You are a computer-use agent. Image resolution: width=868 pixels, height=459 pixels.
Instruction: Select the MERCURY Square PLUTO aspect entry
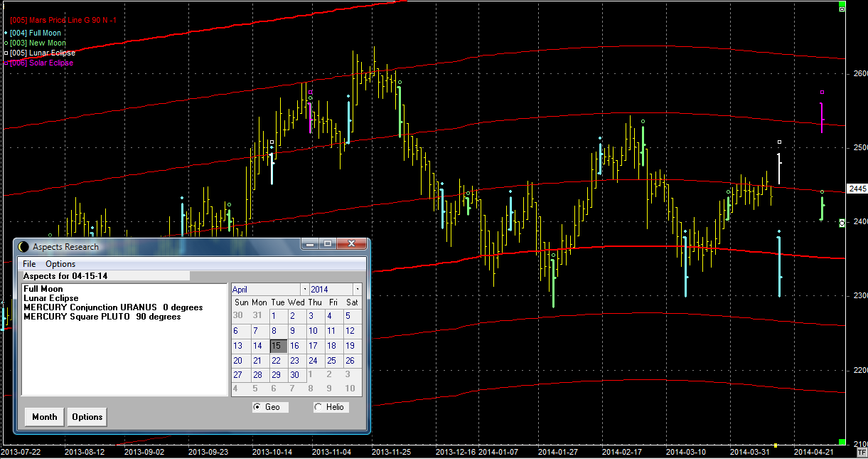click(x=102, y=317)
